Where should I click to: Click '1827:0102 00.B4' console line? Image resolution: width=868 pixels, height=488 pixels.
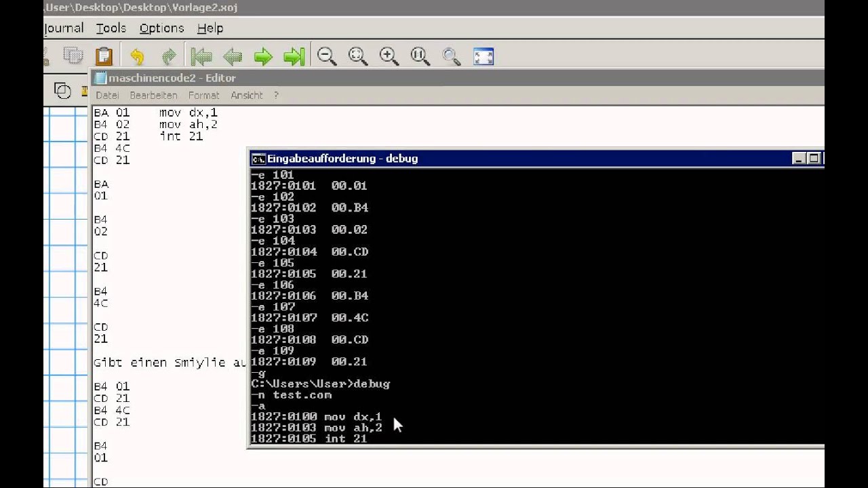coord(310,207)
